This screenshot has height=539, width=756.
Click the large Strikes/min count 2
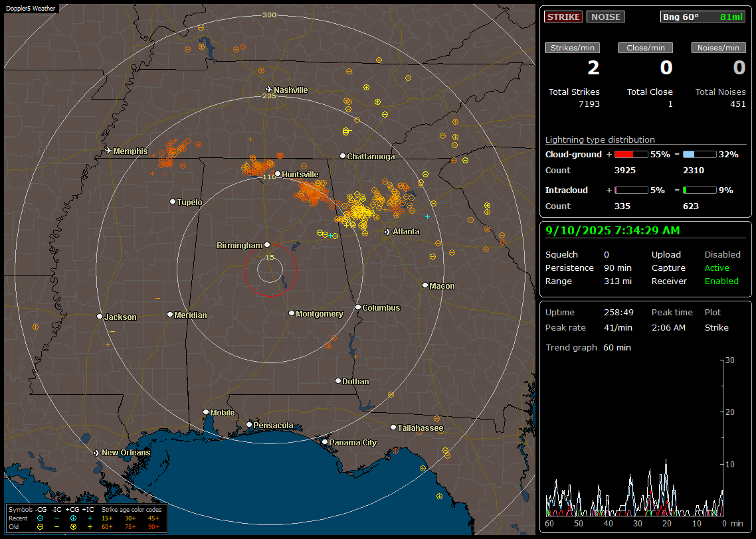pos(593,68)
